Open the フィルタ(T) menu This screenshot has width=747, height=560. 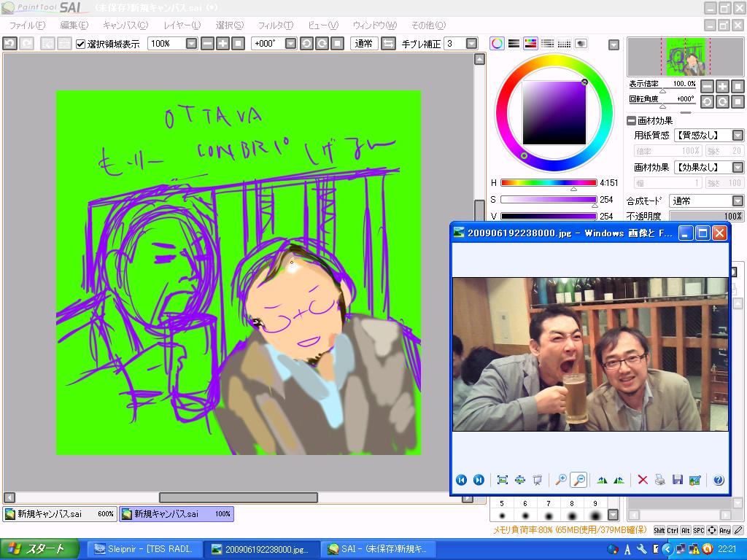click(275, 26)
